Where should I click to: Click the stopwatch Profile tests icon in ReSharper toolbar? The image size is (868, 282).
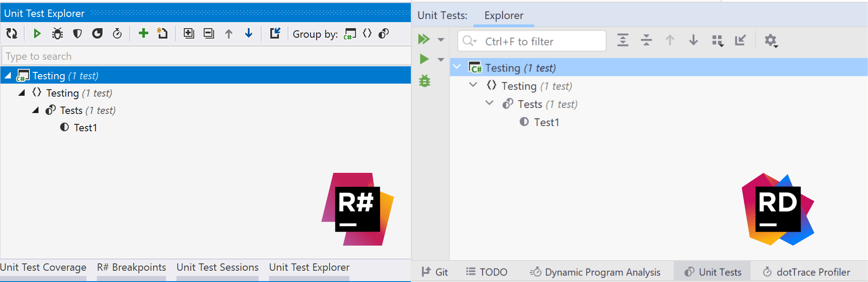click(117, 33)
